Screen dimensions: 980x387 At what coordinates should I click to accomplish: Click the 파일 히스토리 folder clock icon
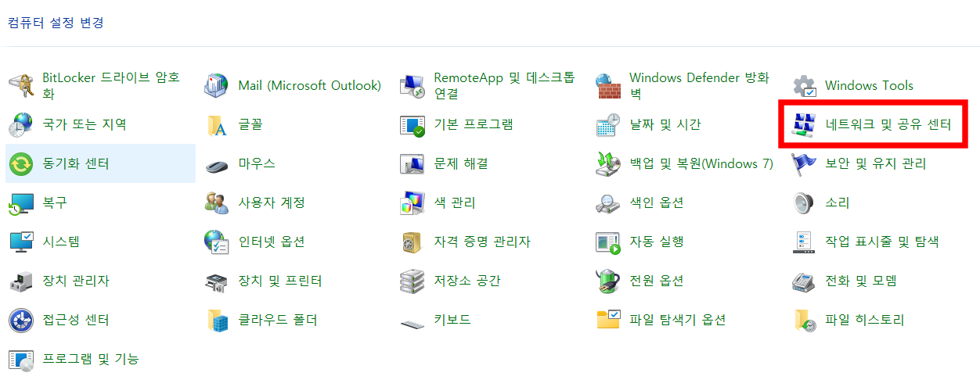(x=804, y=320)
